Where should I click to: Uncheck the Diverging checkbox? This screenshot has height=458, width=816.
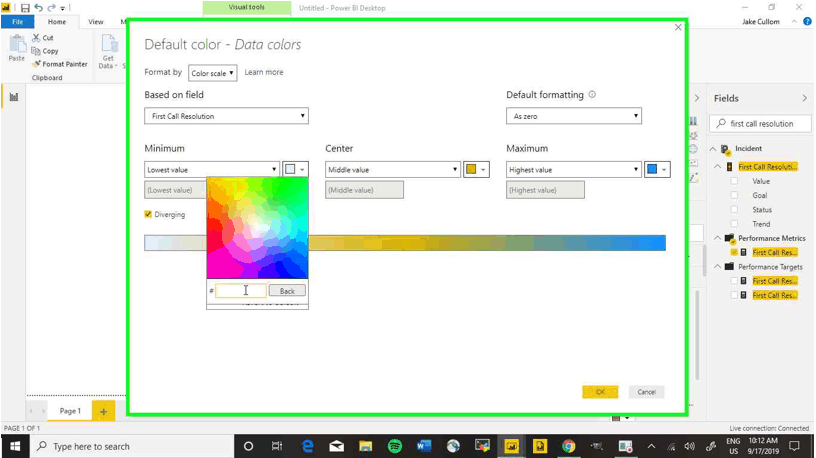[148, 214]
